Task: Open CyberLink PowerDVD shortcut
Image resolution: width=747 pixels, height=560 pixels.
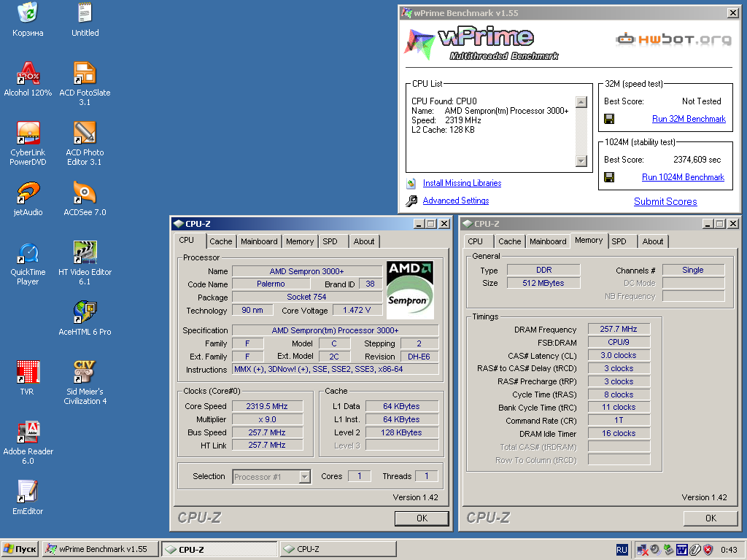Action: (28, 133)
